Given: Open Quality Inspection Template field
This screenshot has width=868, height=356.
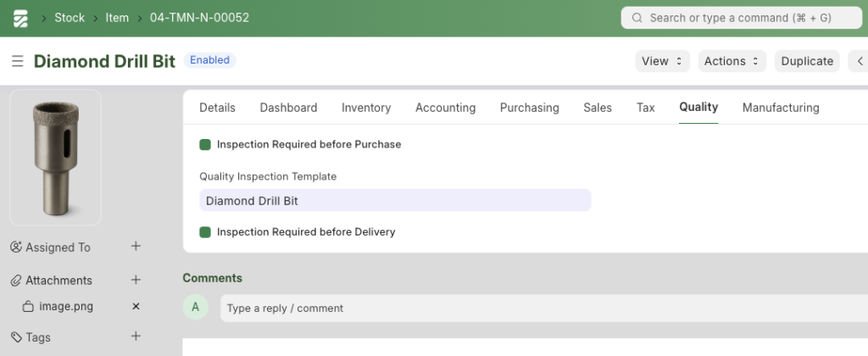Looking at the screenshot, I should 395,200.
